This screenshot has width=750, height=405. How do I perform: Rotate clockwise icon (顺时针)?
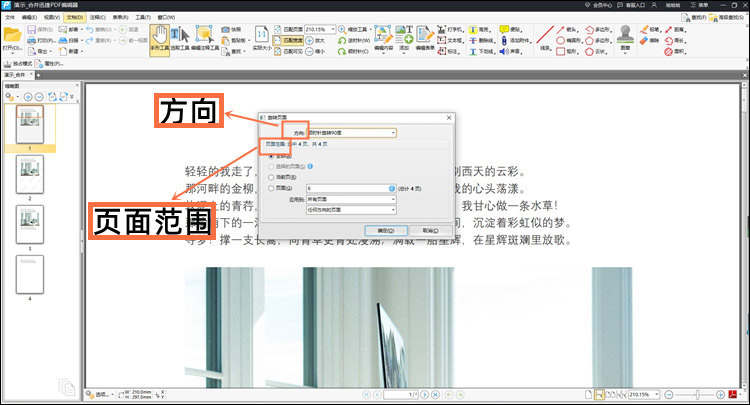342,51
